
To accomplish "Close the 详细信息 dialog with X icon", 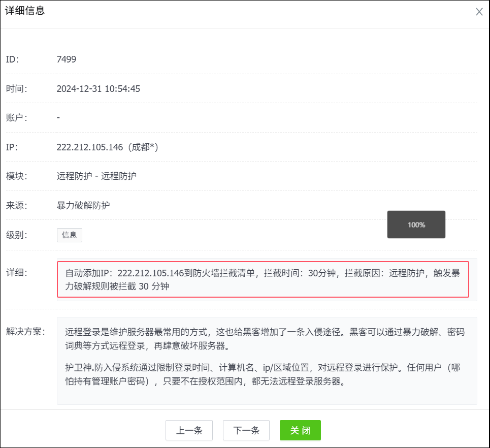I will point(479,12).
